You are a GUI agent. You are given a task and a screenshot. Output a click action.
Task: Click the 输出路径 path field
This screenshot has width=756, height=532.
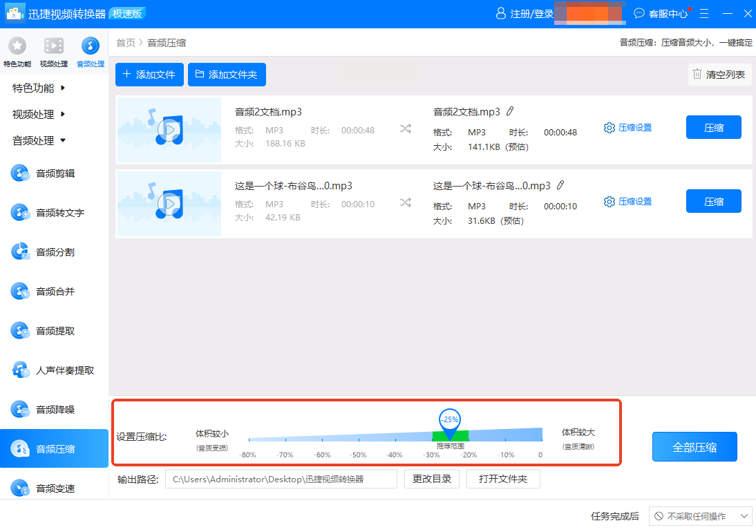[281, 479]
